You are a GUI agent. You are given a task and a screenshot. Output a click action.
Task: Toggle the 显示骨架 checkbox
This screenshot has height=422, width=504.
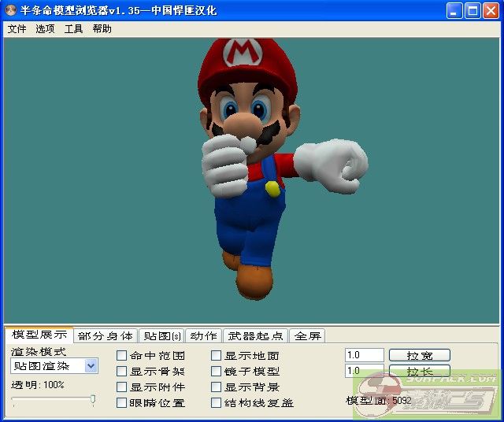(122, 372)
